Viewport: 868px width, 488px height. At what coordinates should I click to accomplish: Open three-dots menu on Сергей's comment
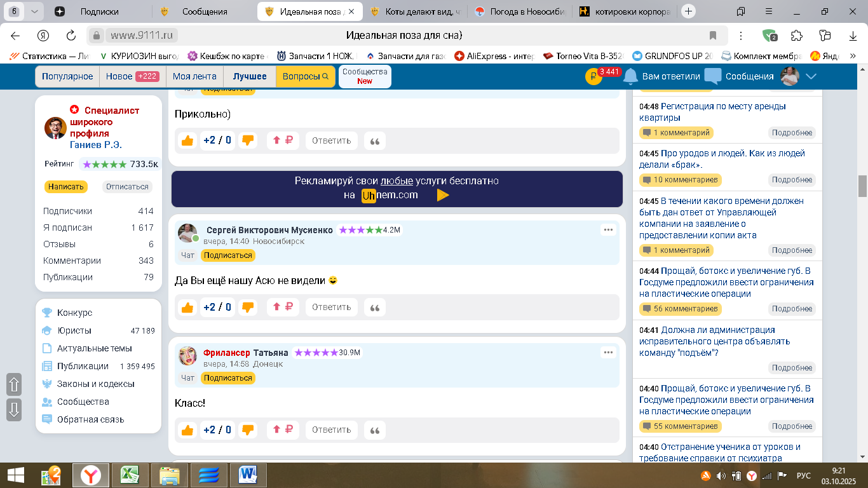[x=608, y=230]
